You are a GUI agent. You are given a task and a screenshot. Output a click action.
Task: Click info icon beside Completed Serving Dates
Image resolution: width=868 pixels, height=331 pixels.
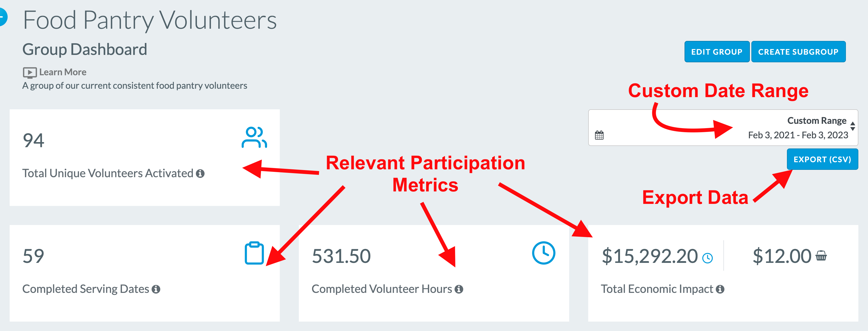pos(156,289)
